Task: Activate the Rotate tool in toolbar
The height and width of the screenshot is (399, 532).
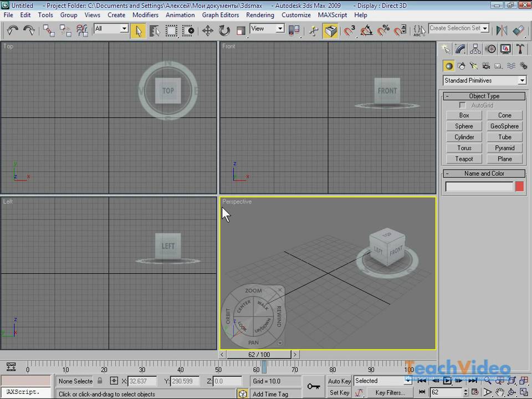Action: coord(224,30)
